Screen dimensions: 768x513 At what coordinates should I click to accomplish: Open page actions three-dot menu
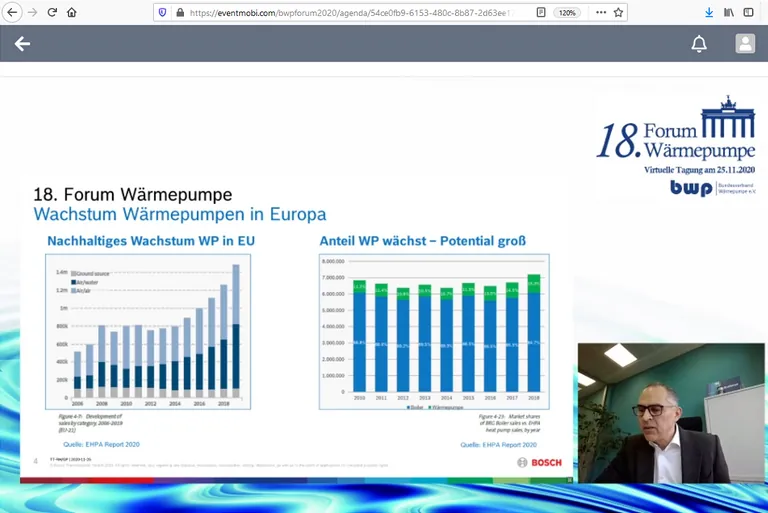pos(600,13)
